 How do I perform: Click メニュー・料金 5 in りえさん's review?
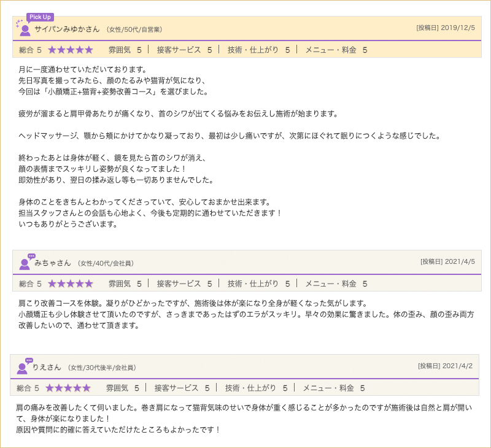click(334, 388)
